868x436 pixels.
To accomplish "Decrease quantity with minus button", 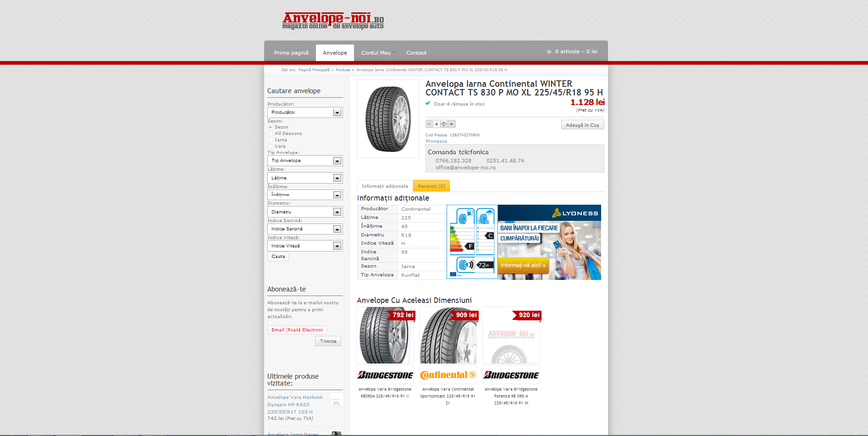I will coord(429,124).
